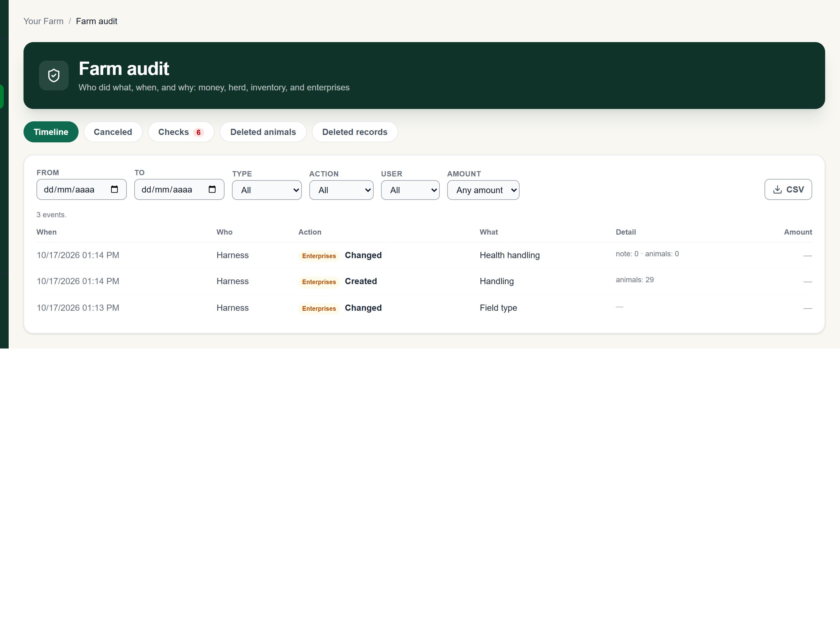Expand the TYPE filter dropdown
This screenshot has width=840, height=619.
(267, 190)
